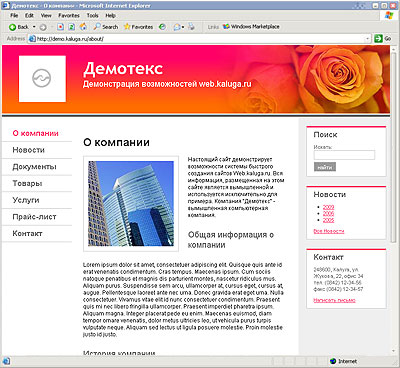Open the Все Новости link
The image size is (400, 368).
(x=329, y=231)
